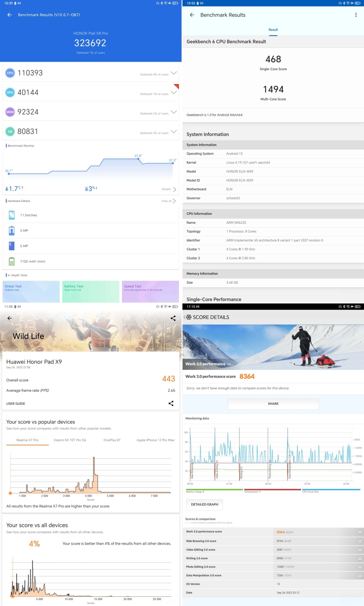The width and height of the screenshot is (364, 606).
Task: Open the DETAILED GRAPH button
Action: (204, 504)
